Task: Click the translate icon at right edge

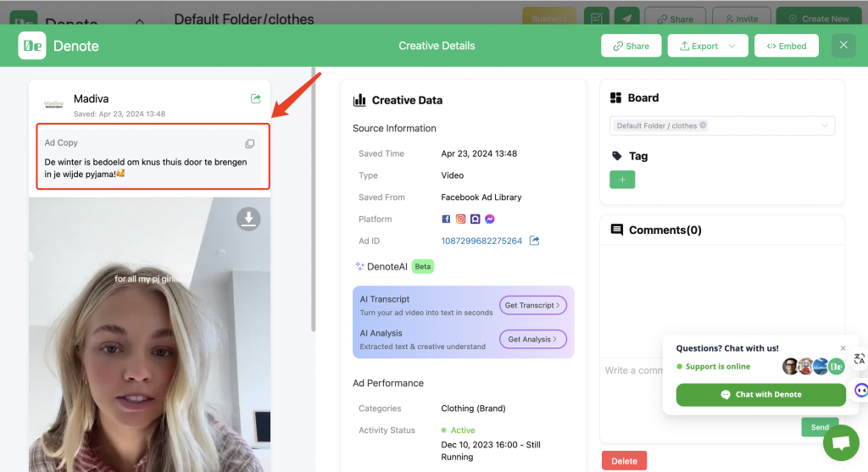Action: pos(860,358)
